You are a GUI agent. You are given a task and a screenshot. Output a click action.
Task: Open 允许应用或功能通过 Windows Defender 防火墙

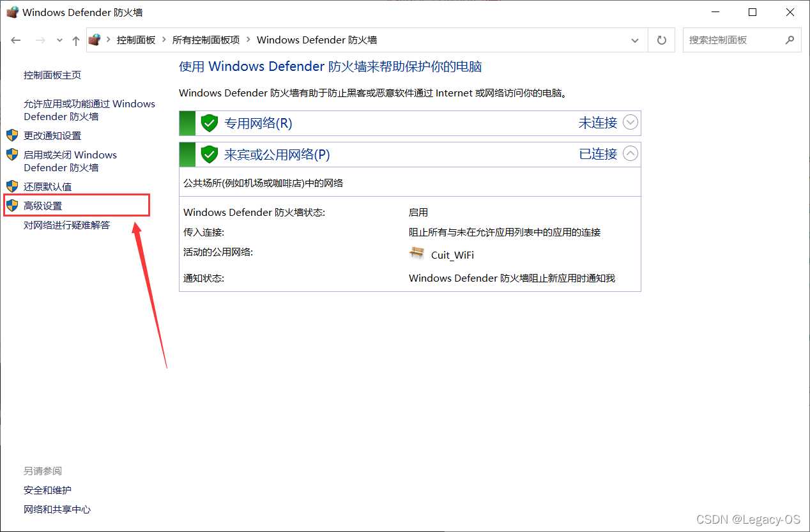(89, 110)
